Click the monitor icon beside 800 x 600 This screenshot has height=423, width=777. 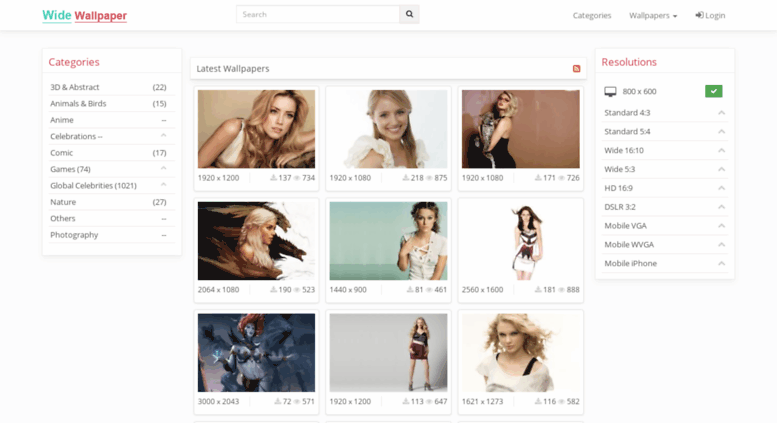[610, 92]
